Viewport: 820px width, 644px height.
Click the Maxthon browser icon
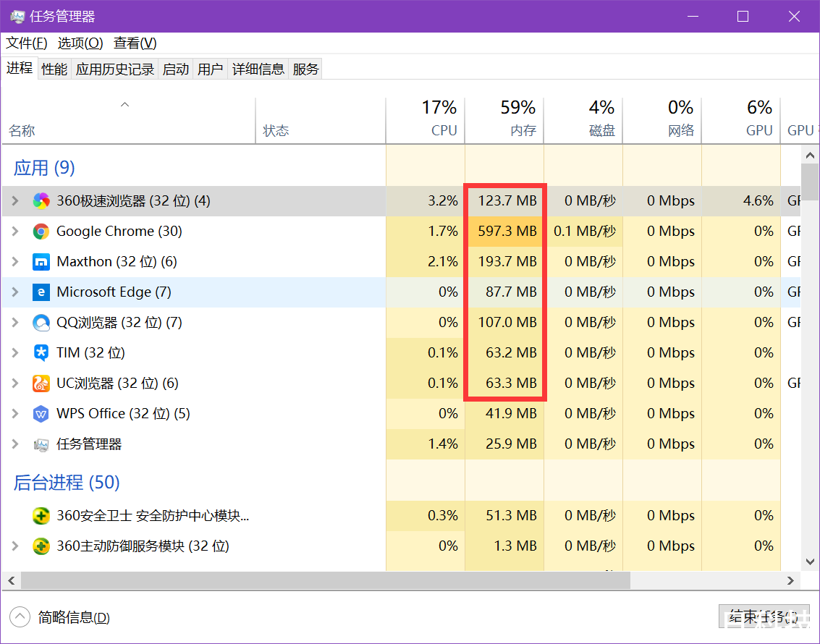click(41, 262)
